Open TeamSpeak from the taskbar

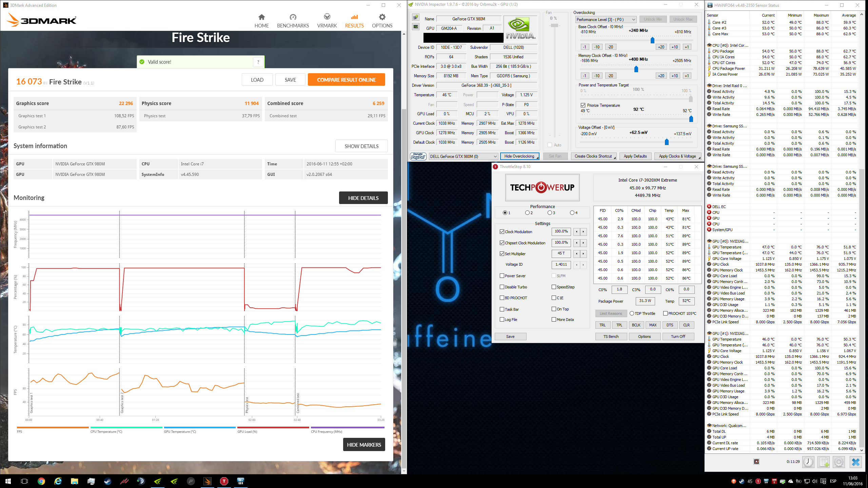[141, 481]
